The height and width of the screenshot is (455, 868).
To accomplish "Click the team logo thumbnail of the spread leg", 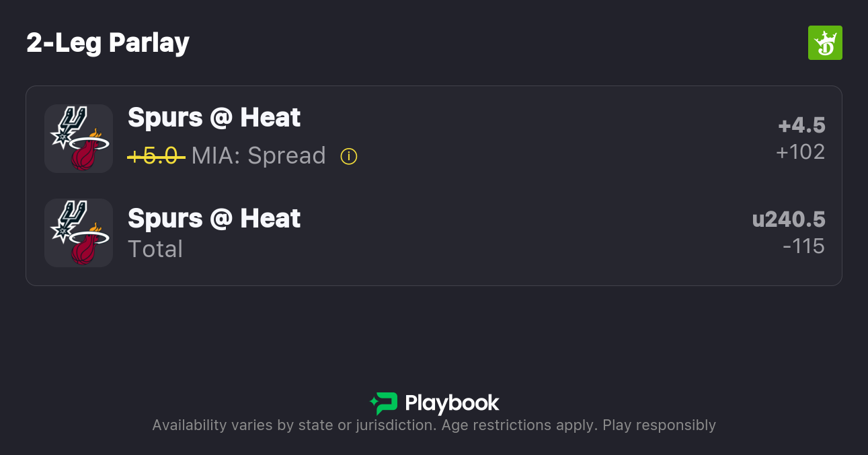I will click(78, 139).
